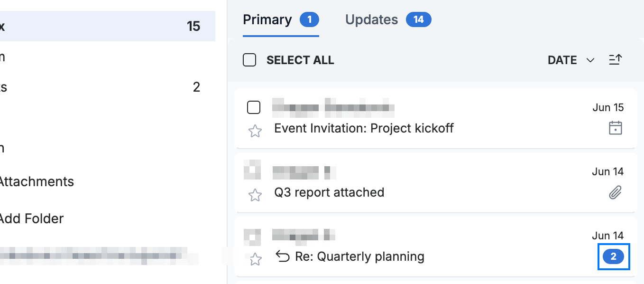644x284 pixels.
Task: Open the sidebar folder with 2 items
Action: click(x=108, y=87)
